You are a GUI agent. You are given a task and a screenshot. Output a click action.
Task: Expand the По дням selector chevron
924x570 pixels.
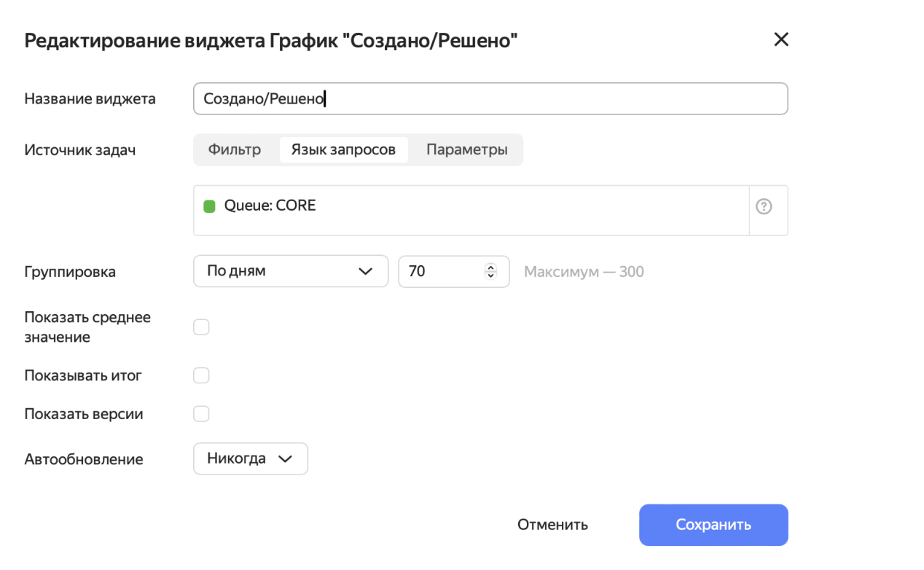366,270
